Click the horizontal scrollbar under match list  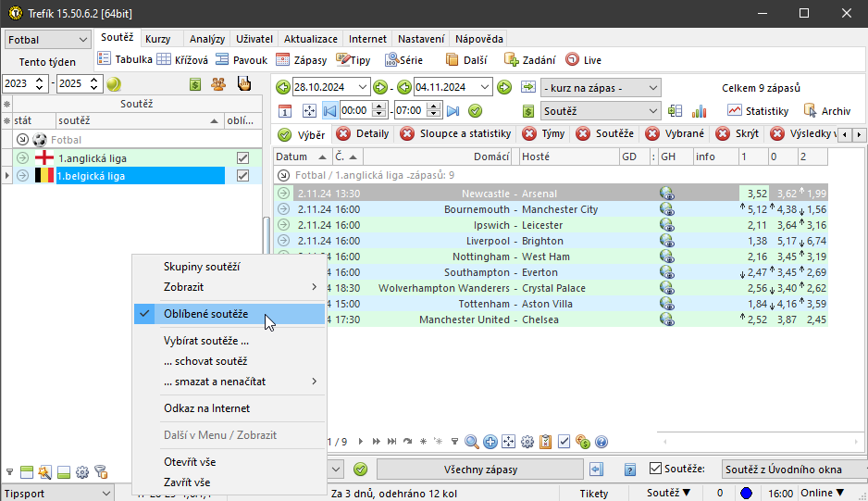point(761,442)
